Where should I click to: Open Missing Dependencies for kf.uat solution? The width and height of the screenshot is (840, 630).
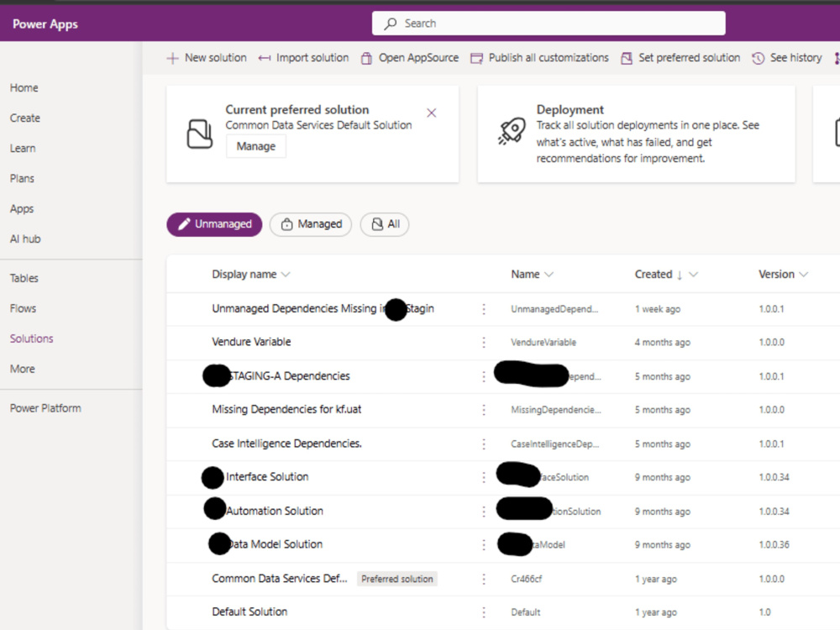pos(286,409)
